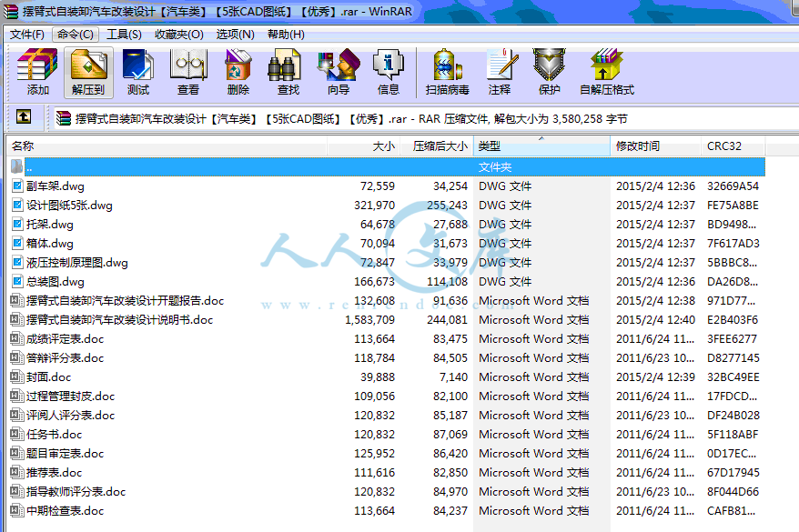Screen dimensions: 799x532
Task: Sort by the 大小 column header
Action: 363,146
